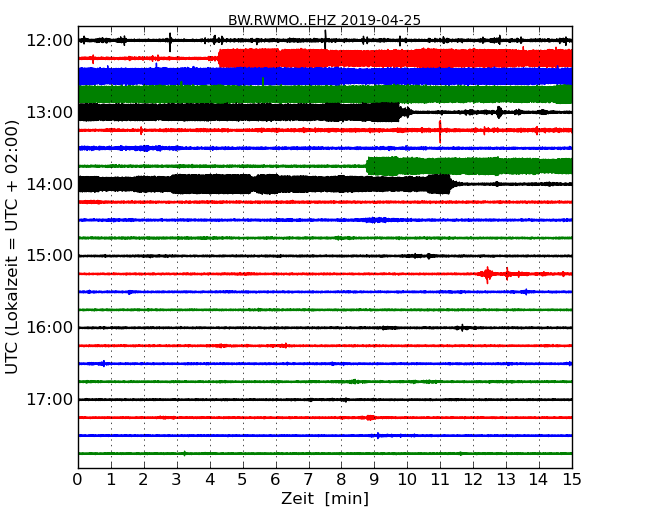Image resolution: width=650 pixels, height=520 pixels.
Task: Click the plot title BW.RWMO..EHZ 2019-04-25
Action: coord(324,20)
